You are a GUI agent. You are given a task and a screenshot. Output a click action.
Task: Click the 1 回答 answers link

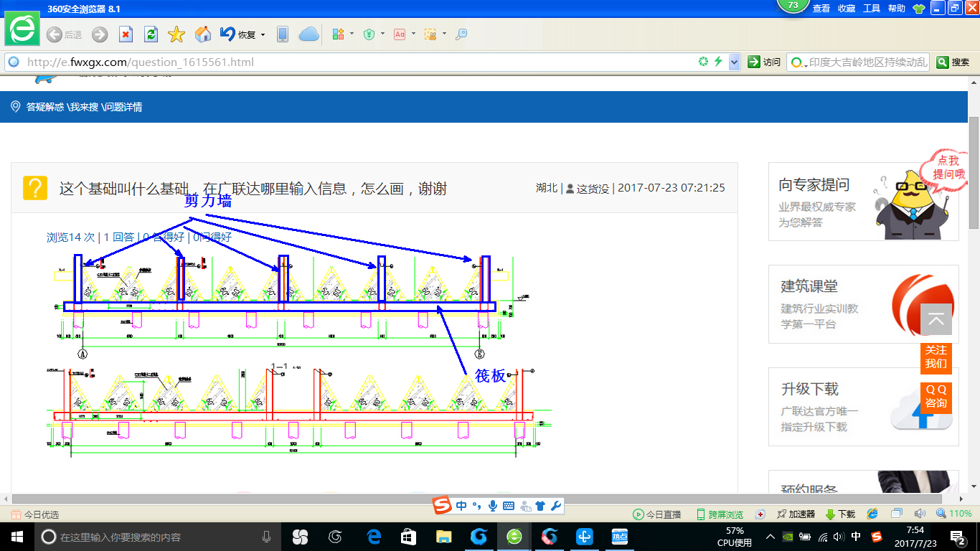pos(119,237)
